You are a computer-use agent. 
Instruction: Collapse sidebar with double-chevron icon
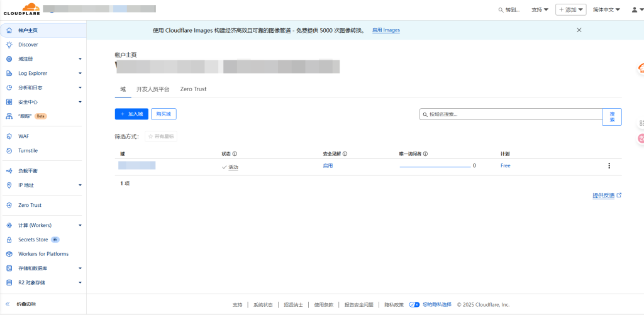[x=8, y=304]
